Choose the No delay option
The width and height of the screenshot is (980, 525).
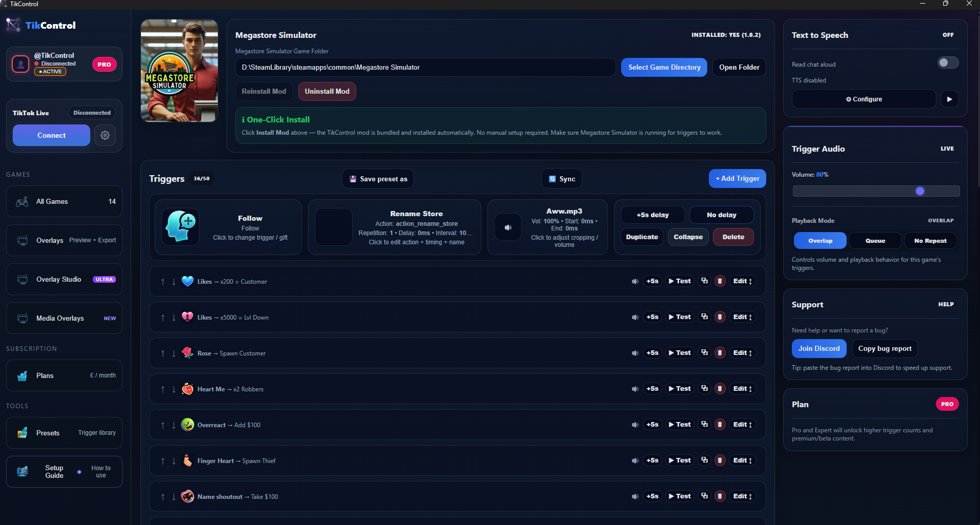[721, 215]
